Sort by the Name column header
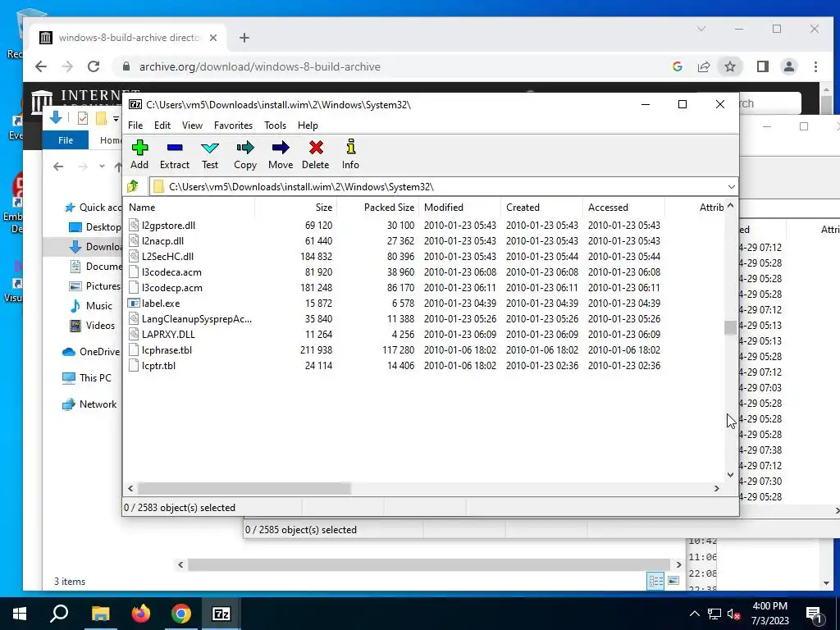Screen dimensions: 840x630 click(189, 208)
